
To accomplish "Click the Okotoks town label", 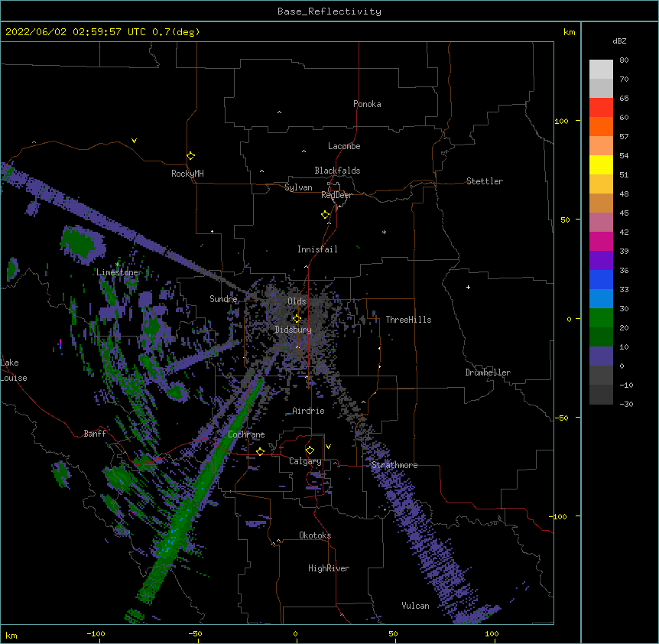I will point(315,535).
